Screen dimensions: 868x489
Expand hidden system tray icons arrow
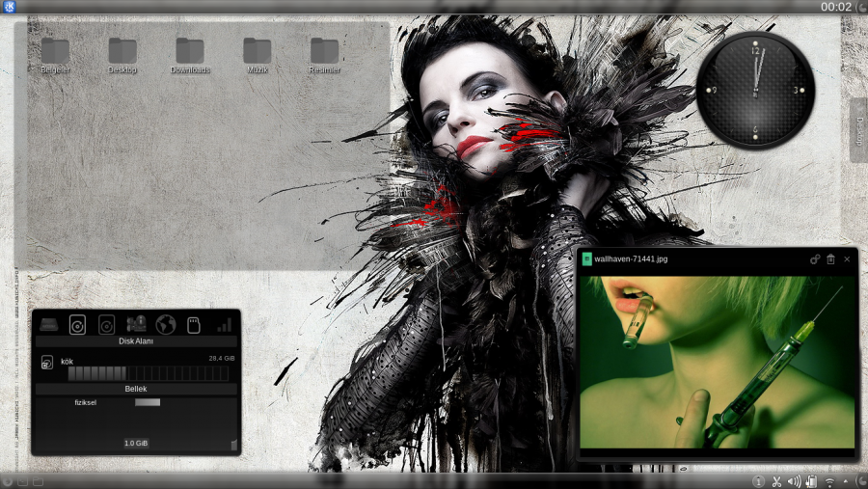pos(845,480)
